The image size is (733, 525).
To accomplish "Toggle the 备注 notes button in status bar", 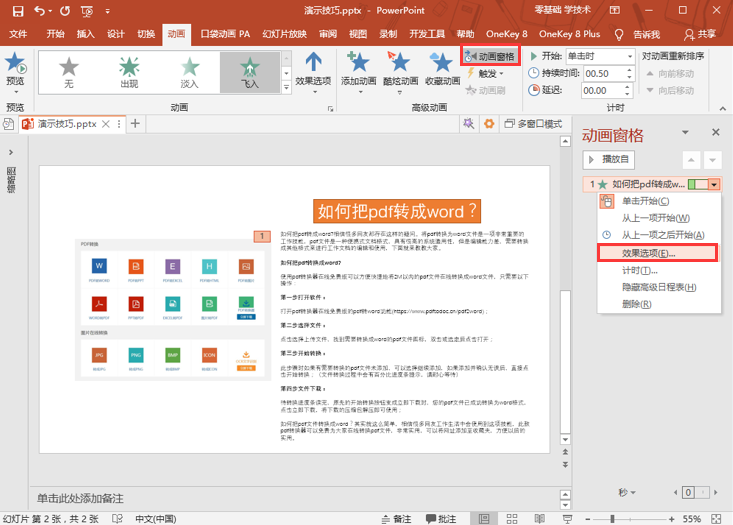I will [396, 519].
